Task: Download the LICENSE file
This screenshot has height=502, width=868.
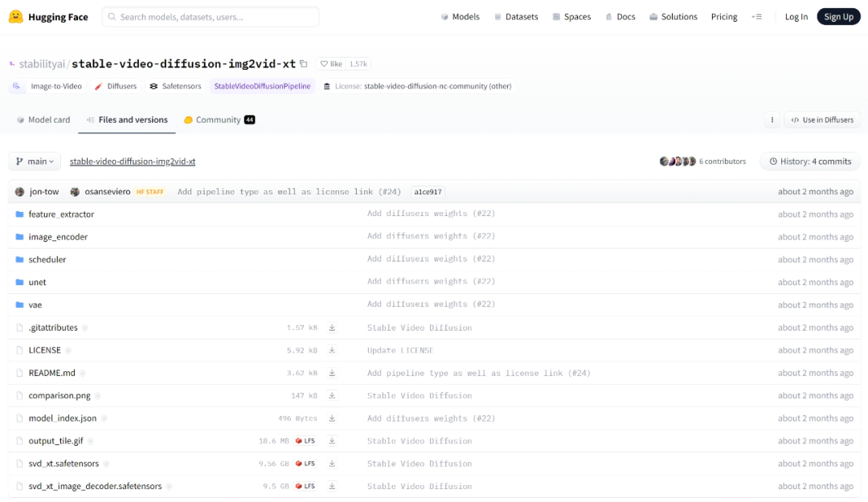Action: click(332, 350)
